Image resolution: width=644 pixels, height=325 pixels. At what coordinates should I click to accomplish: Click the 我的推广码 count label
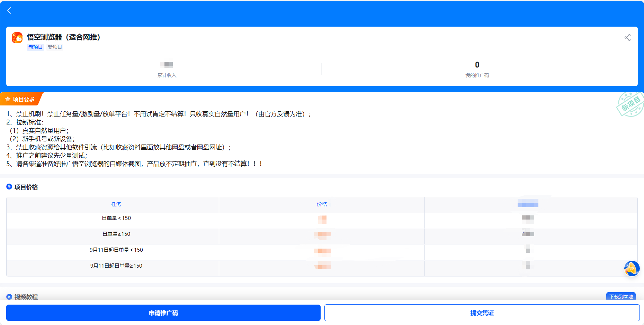click(477, 75)
